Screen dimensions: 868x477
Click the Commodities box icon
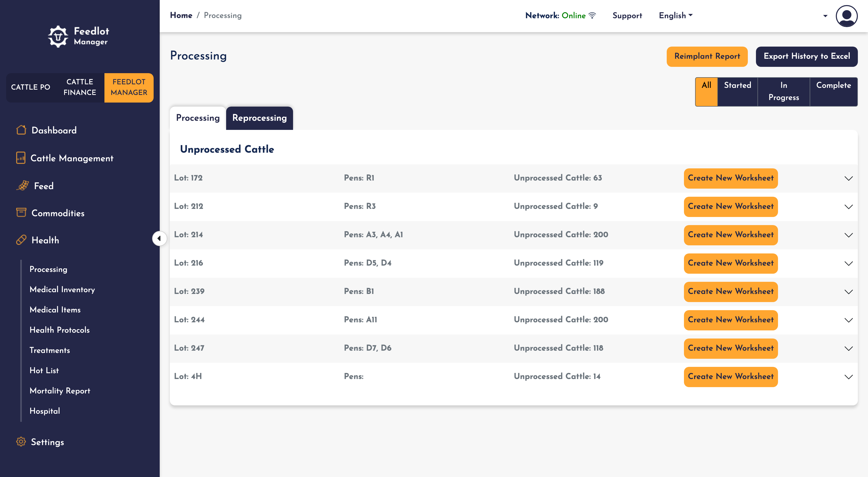[x=21, y=213]
